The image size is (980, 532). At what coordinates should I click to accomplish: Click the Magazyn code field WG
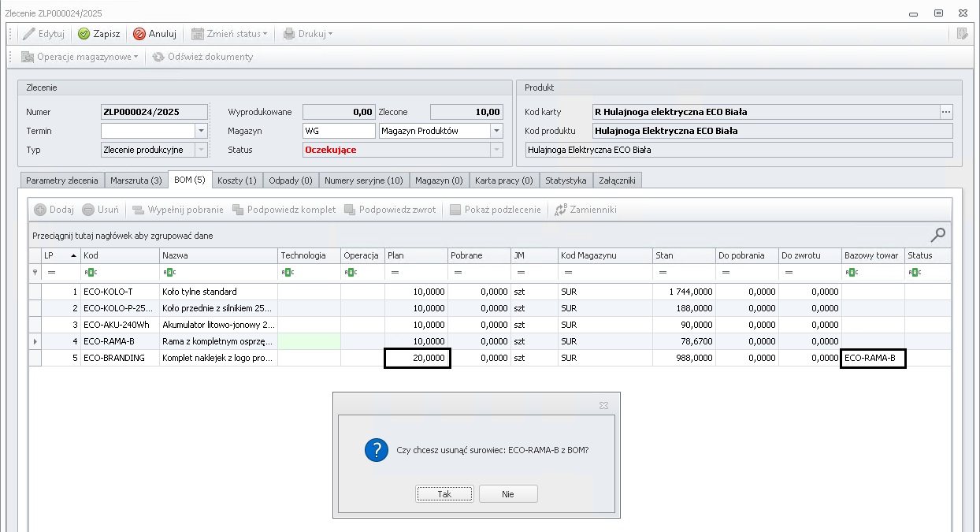coord(339,131)
